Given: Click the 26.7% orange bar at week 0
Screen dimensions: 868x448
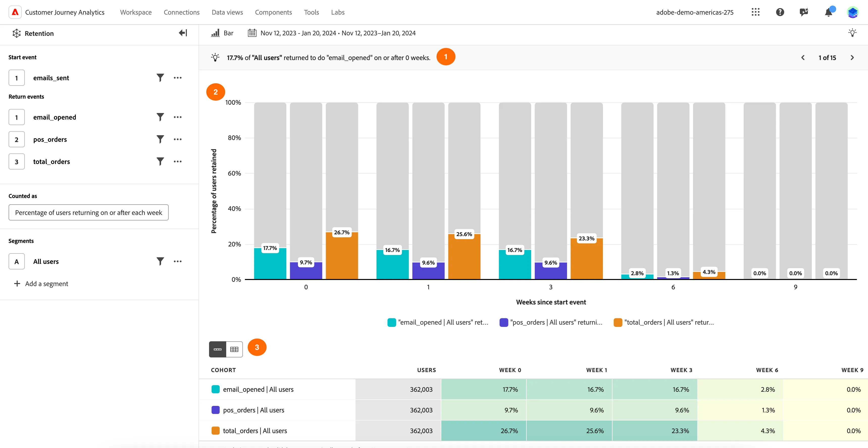Looking at the screenshot, I should pos(342,256).
